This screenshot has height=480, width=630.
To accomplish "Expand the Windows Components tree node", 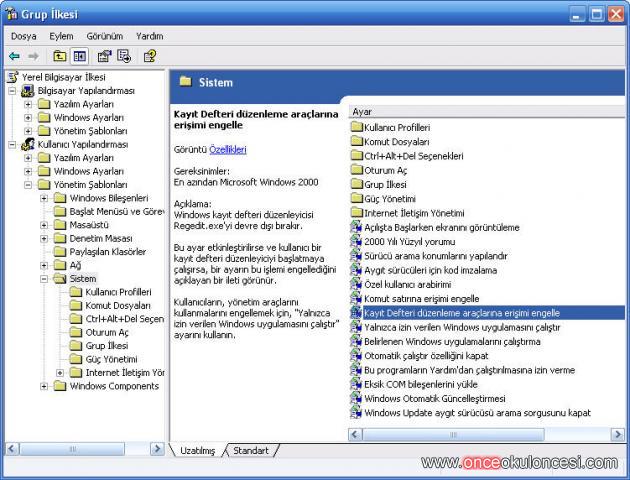I will click(x=45, y=386).
